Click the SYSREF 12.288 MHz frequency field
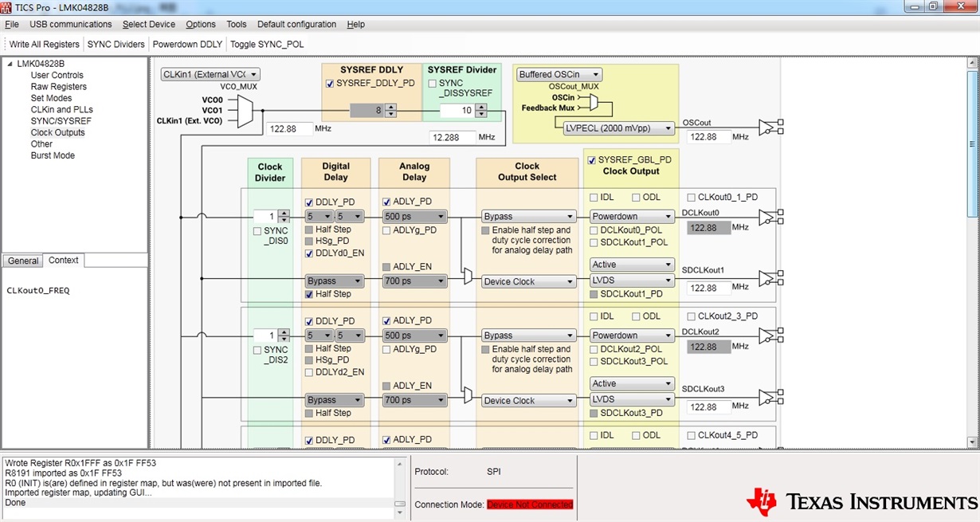Viewport: 980px width, 522px height. coord(453,138)
